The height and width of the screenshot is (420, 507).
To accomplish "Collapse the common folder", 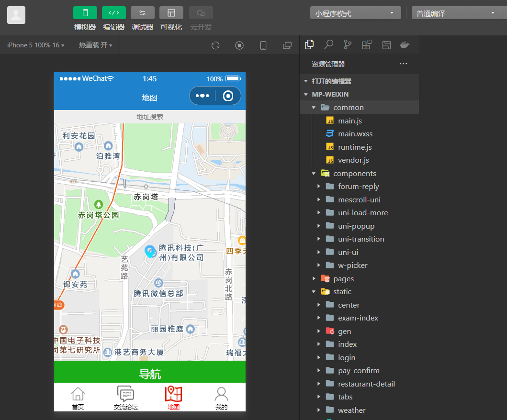I will [x=360, y=107].
